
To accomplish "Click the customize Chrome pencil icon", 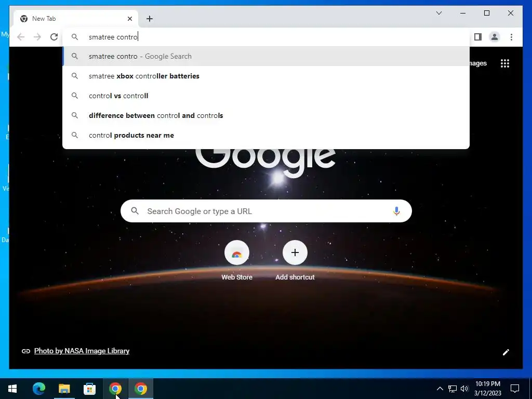I will (506, 352).
